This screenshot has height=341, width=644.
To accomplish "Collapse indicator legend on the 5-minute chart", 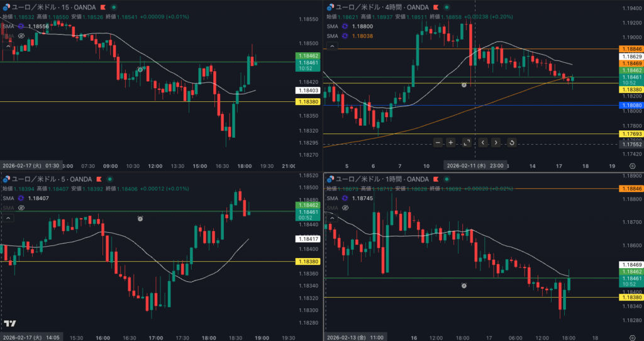I will pyautogui.click(x=8, y=218).
